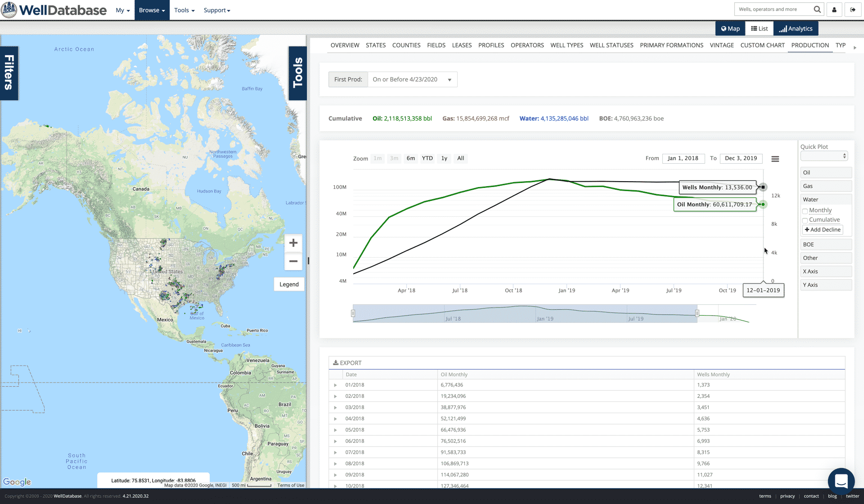The image size is (864, 504).
Task: Open the privacy link in the footer
Action: (787, 496)
